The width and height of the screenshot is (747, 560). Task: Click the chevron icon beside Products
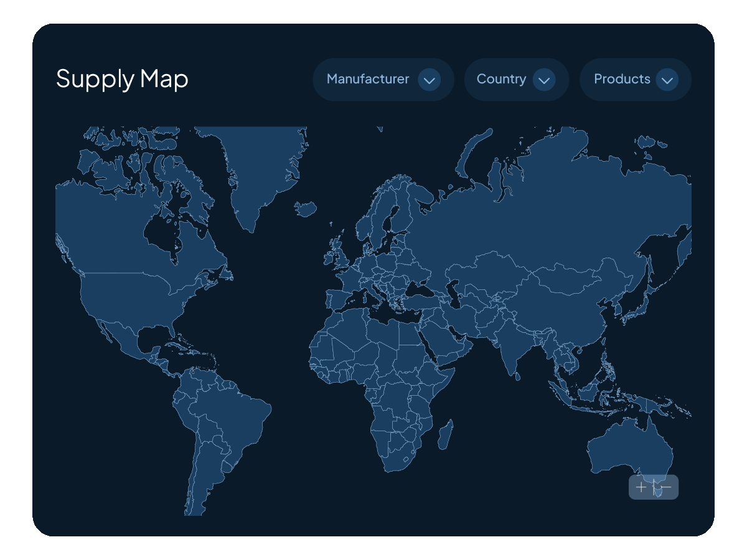tap(667, 80)
